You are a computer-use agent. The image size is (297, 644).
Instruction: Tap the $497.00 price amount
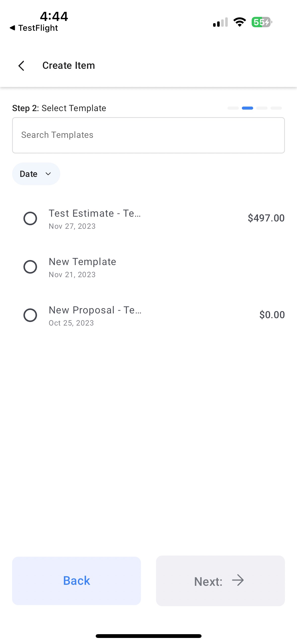point(266,218)
